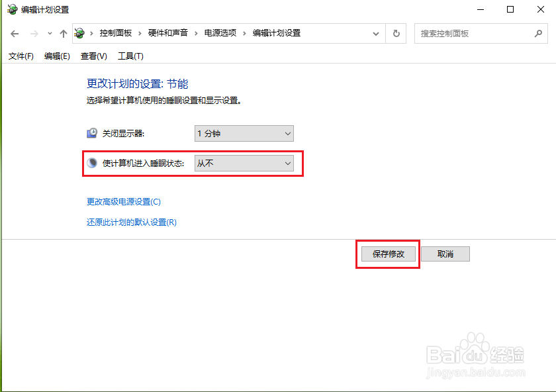Expand the recent locations chevron beside back arrows
This screenshot has width=556, height=392.
(x=49, y=33)
